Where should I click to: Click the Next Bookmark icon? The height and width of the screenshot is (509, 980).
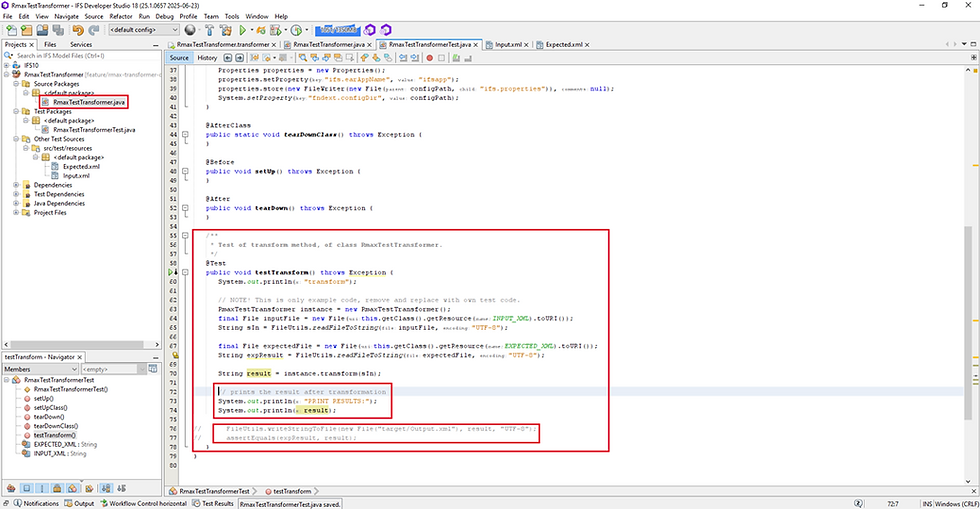(x=376, y=58)
